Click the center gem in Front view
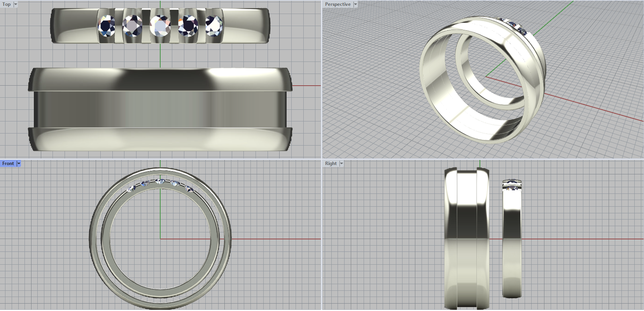 [160, 182]
